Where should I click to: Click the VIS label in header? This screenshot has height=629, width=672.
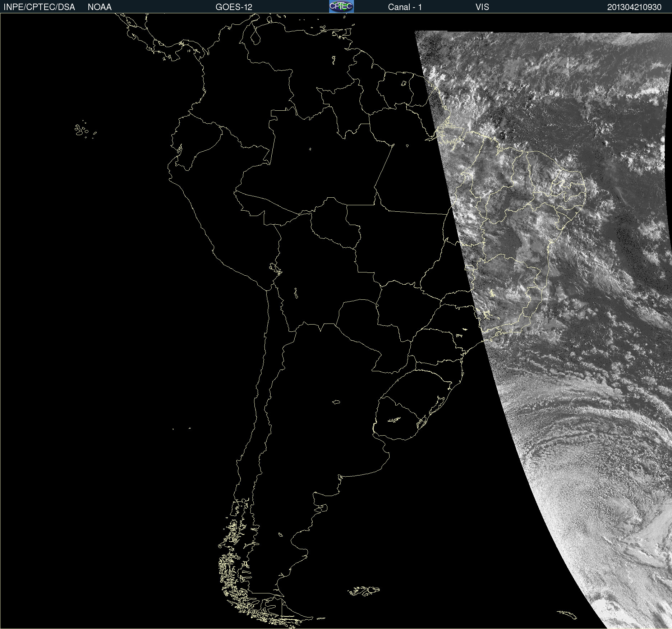482,7
